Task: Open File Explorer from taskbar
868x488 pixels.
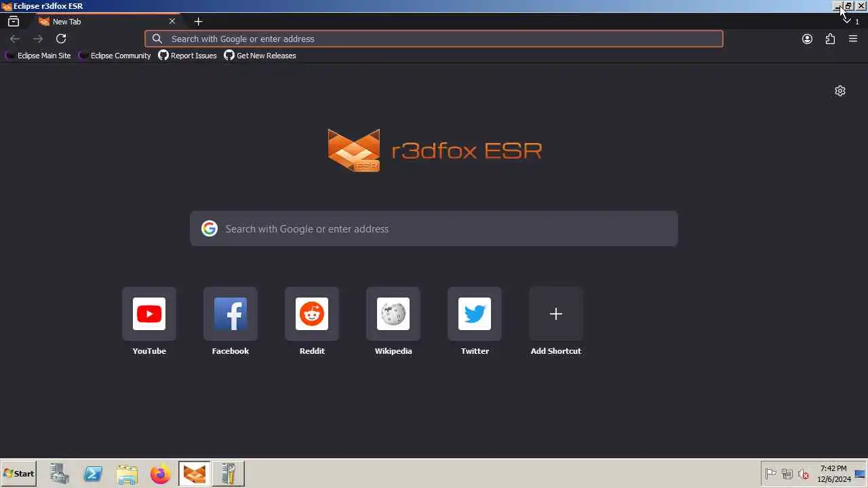Action: coord(127,474)
